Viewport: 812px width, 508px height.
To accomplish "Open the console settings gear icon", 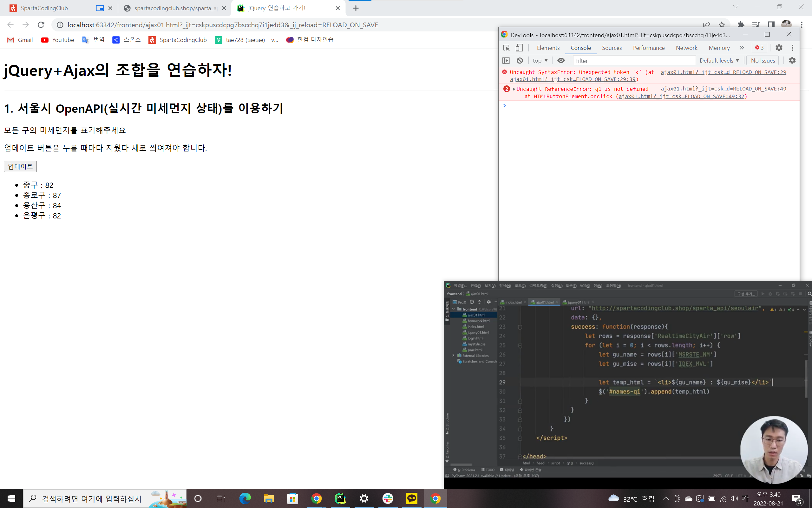I will click(x=792, y=60).
